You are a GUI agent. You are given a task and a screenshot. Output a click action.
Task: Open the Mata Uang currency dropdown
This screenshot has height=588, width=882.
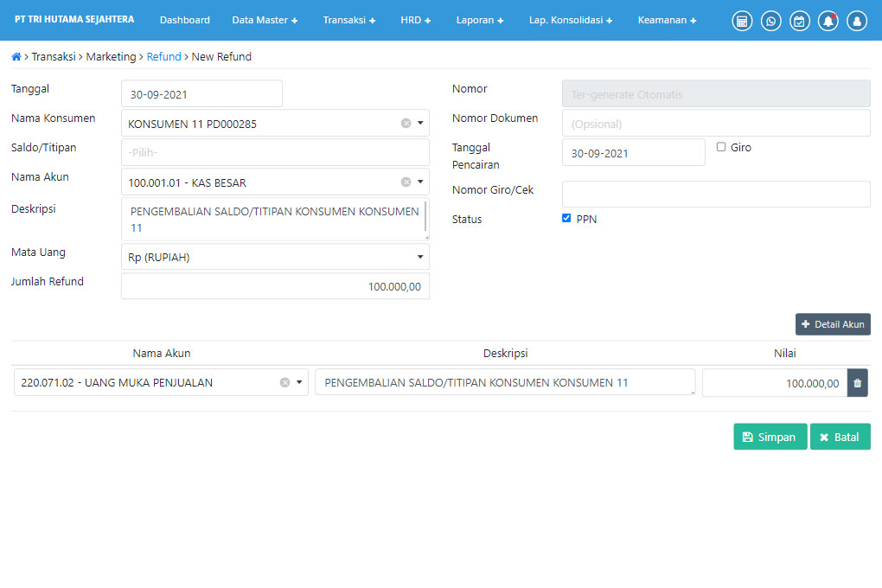tap(275, 257)
